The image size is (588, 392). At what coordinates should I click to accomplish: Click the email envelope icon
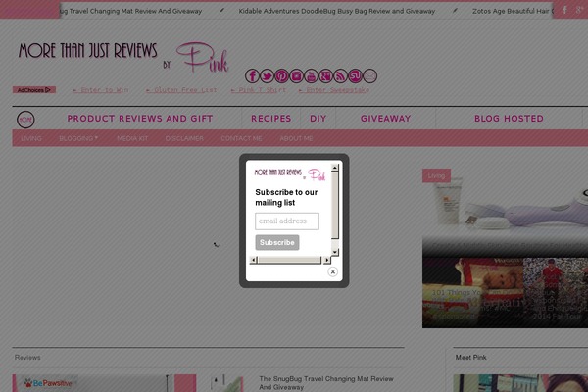click(x=369, y=75)
